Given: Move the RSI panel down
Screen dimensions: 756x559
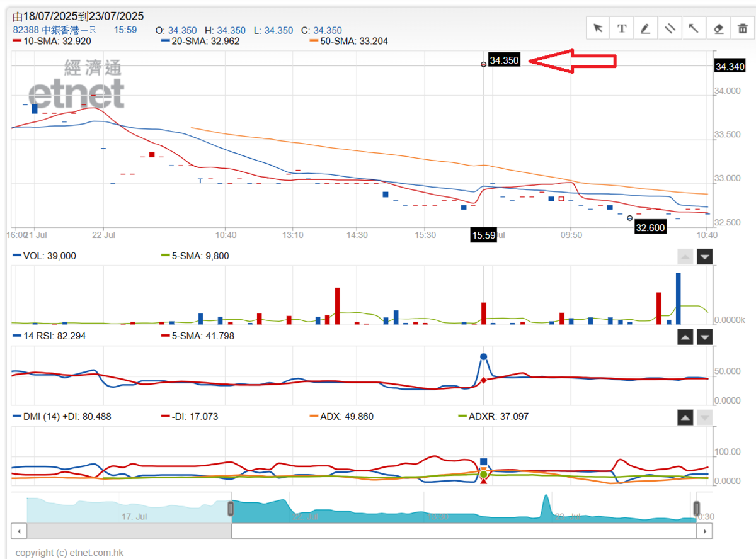Looking at the screenshot, I should click(705, 337).
